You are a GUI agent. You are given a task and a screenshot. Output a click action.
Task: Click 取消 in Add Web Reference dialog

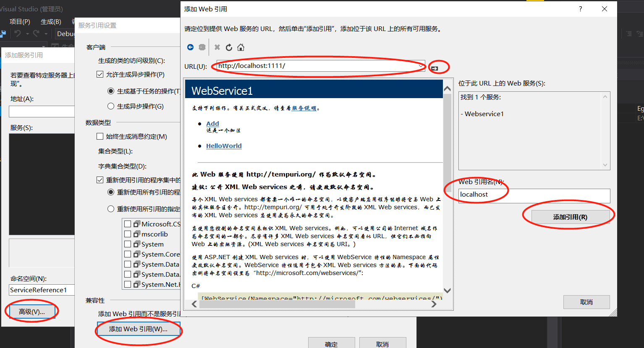click(586, 302)
